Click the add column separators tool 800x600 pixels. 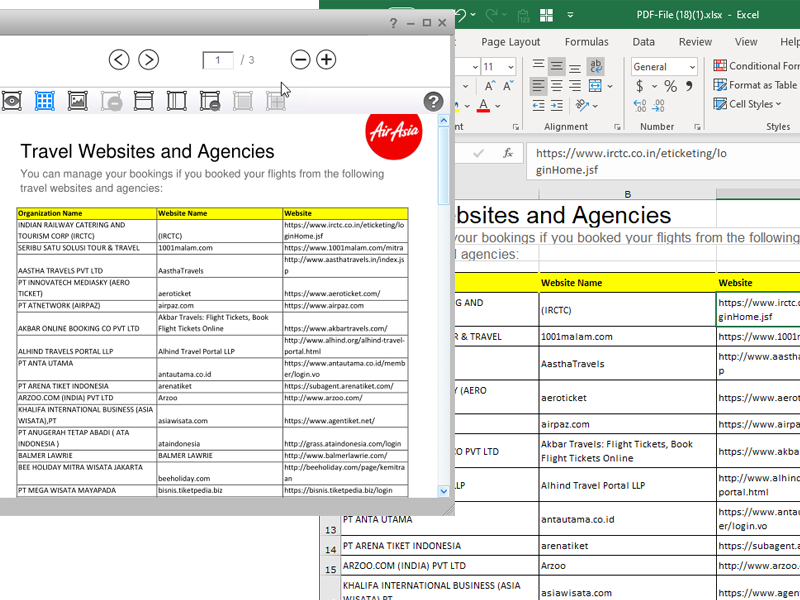point(177,101)
